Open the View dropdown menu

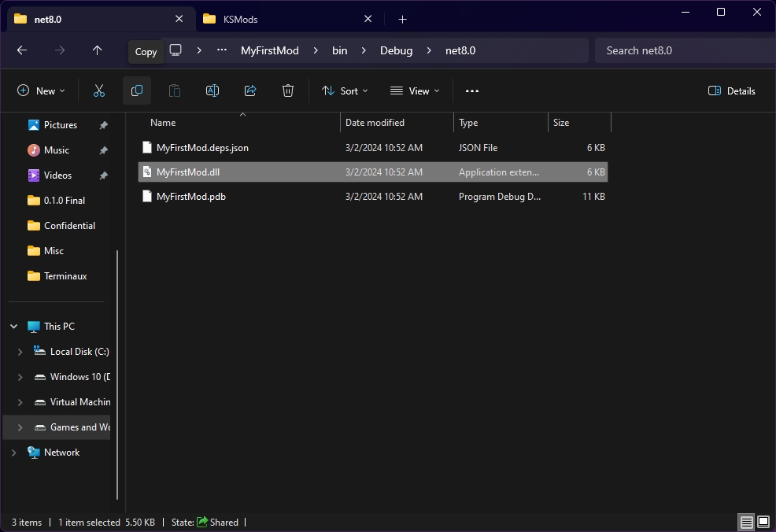[416, 91]
